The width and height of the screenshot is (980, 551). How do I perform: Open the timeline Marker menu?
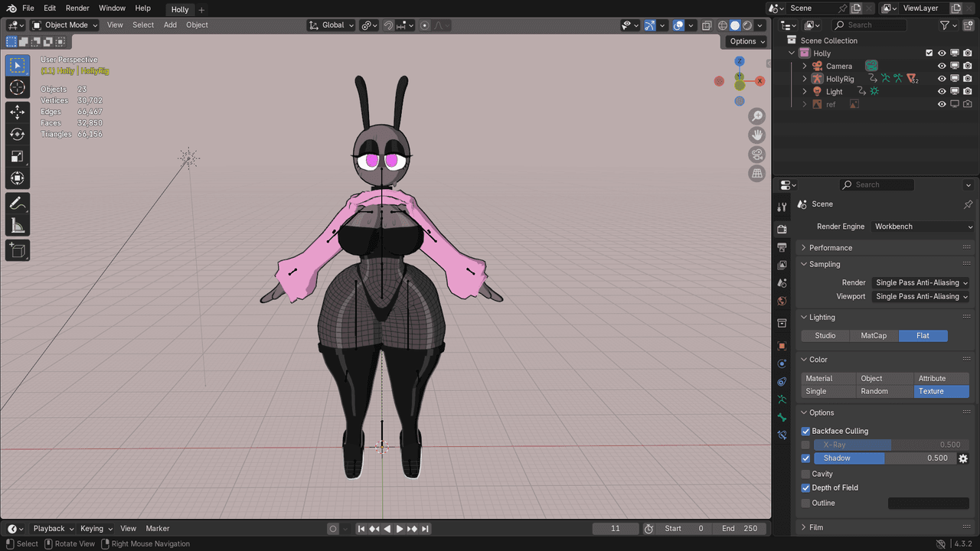(158, 529)
